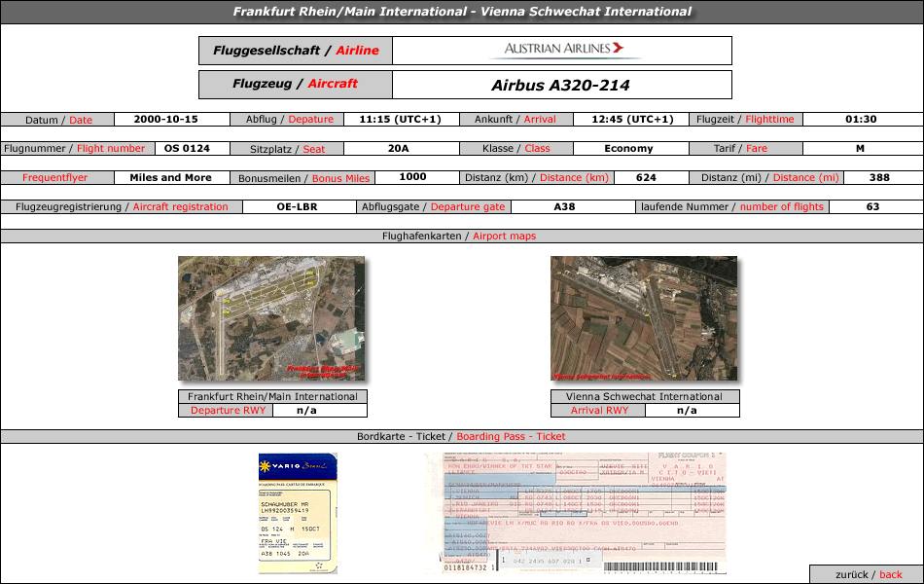Click the Flughafenkarten / Airport maps header

[461, 236]
